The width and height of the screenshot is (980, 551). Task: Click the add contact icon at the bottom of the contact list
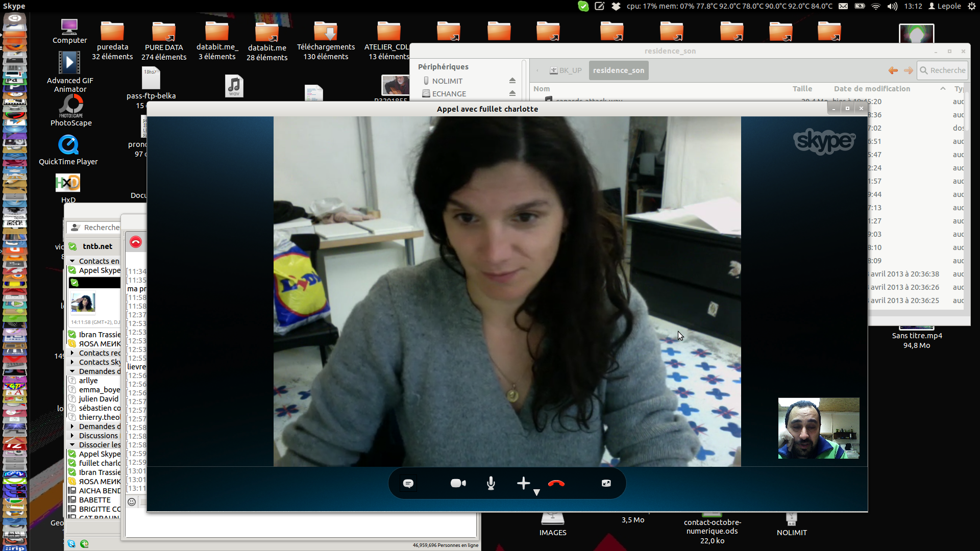84,544
